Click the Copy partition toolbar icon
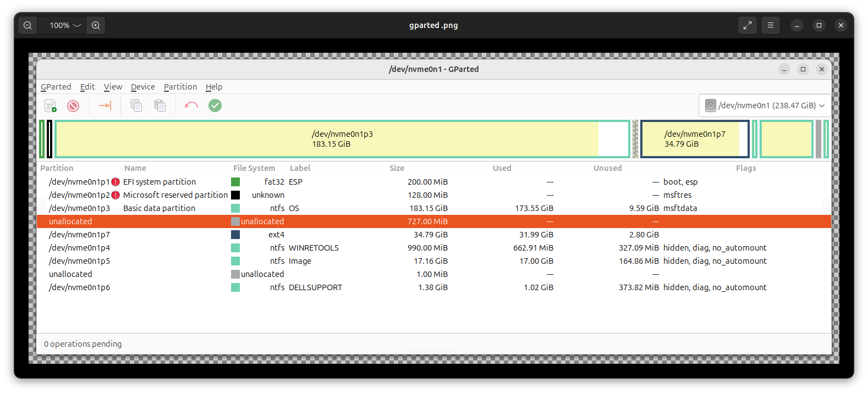This screenshot has height=394, width=868. tap(136, 106)
